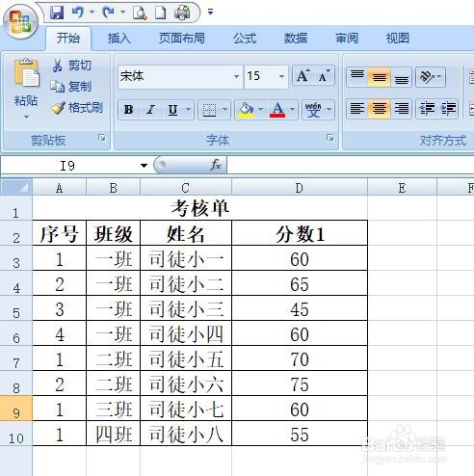Select column D header
474x476 pixels.
300,188
